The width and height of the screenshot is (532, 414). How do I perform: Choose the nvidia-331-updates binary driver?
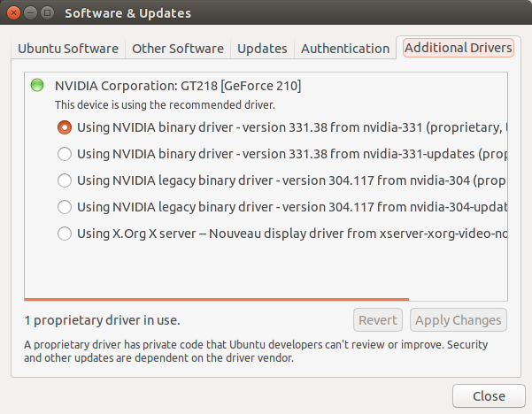coord(65,154)
